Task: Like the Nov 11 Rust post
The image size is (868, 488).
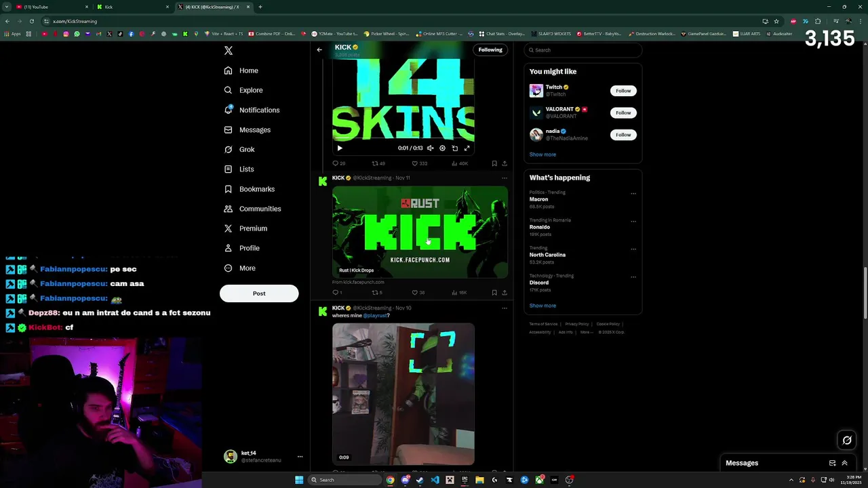Action: [418, 293]
